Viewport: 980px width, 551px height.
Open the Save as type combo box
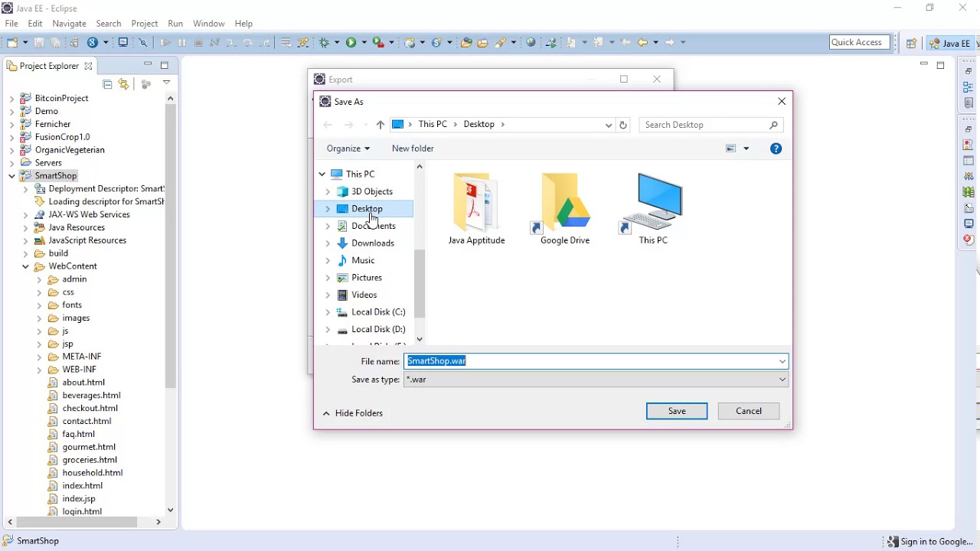[x=596, y=380]
